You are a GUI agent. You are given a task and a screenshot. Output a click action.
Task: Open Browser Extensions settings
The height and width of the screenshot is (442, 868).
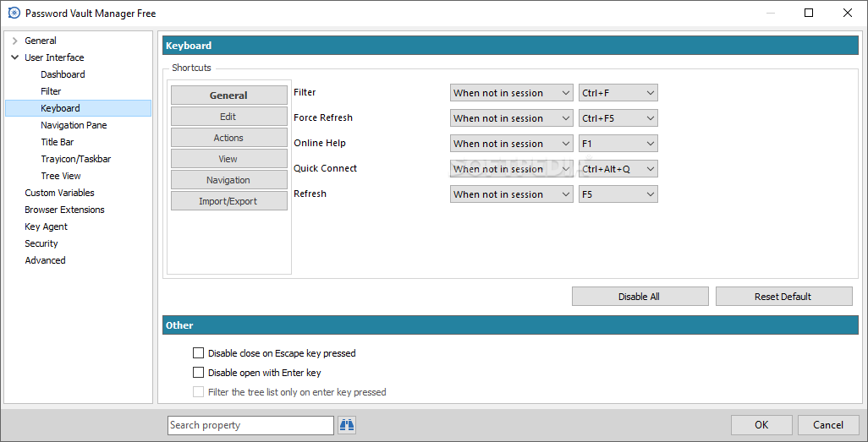coord(64,210)
